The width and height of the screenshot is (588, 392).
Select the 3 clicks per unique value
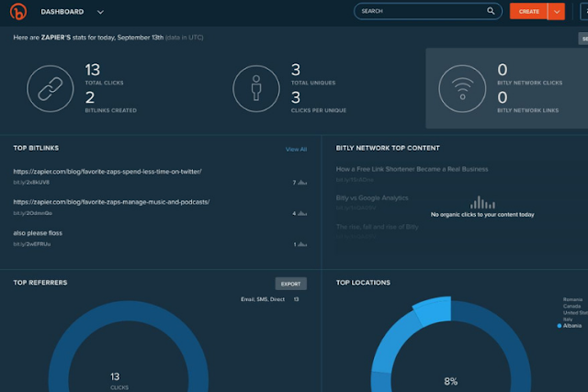296,98
